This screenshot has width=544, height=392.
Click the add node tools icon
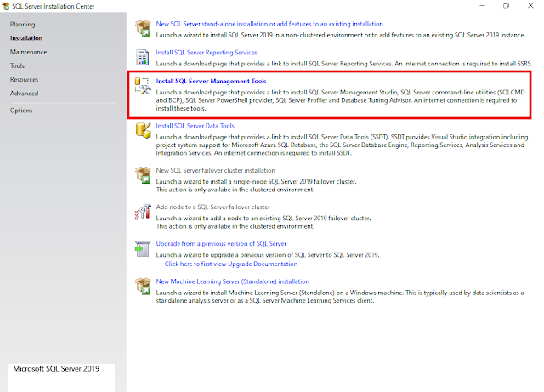point(143,212)
